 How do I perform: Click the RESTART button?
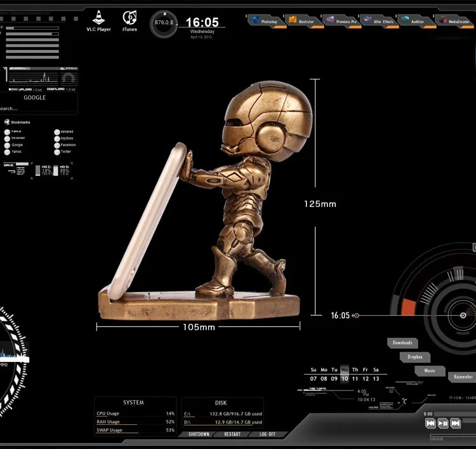point(232,434)
